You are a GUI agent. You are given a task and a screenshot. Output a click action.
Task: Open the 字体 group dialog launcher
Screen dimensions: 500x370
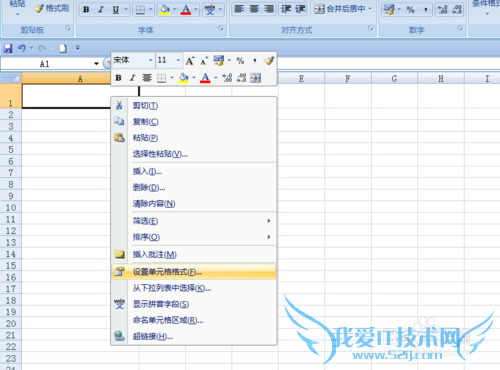pos(221,28)
